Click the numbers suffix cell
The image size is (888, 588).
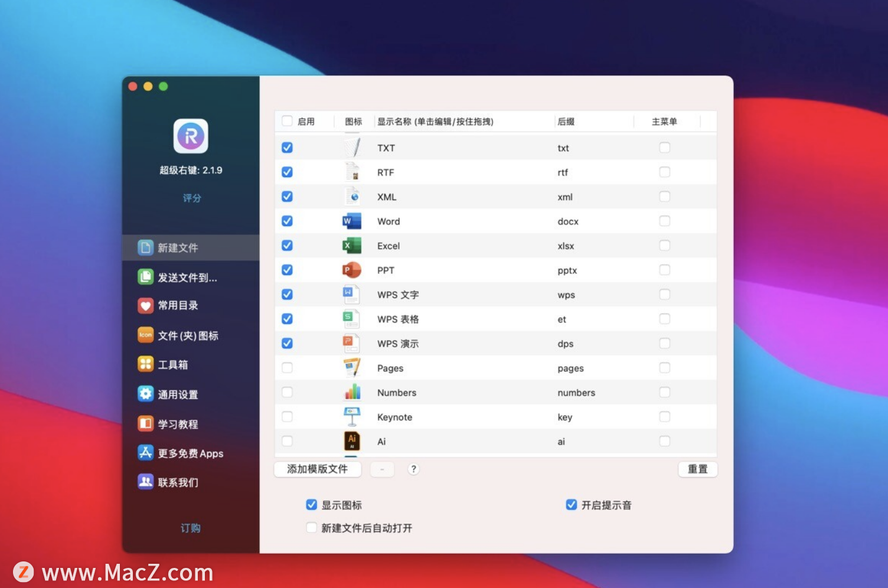coord(576,393)
